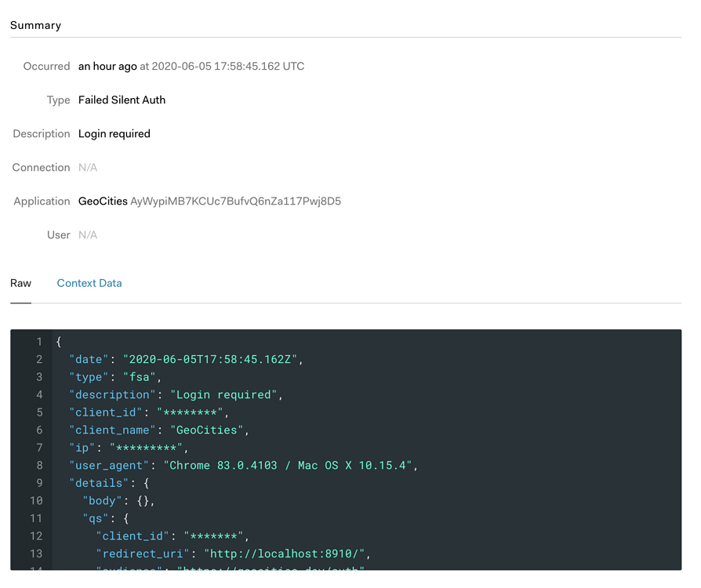Click the "client_name": "GeoCities" JSON line
The width and height of the screenshot is (701, 588).
158,430
